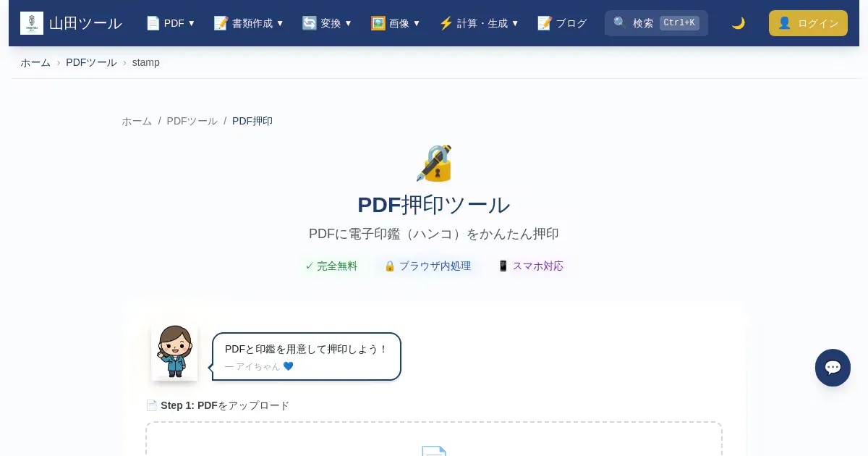Image resolution: width=868 pixels, height=456 pixels.
Task: Expand the 画像 dropdown menu
Action: 416,23
